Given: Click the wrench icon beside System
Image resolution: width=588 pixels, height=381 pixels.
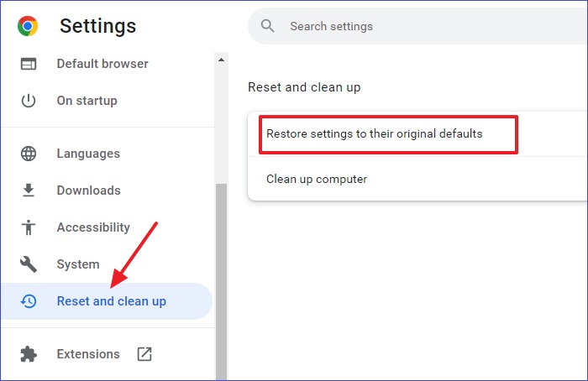Looking at the screenshot, I should (x=29, y=264).
